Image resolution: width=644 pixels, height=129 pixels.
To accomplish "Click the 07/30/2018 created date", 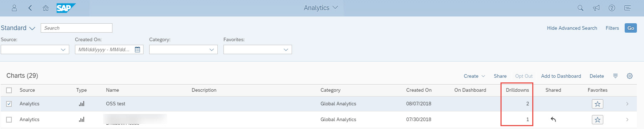I will point(418,120).
